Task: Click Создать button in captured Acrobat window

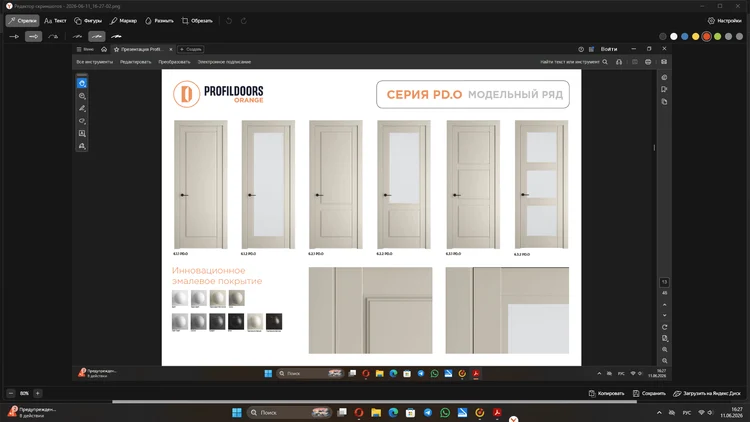Action: click(x=190, y=49)
